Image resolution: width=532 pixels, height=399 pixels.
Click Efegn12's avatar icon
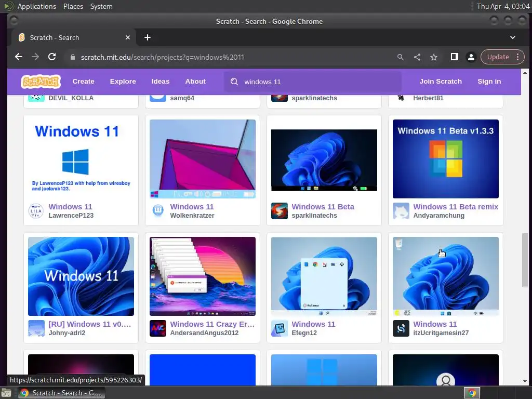279,328
